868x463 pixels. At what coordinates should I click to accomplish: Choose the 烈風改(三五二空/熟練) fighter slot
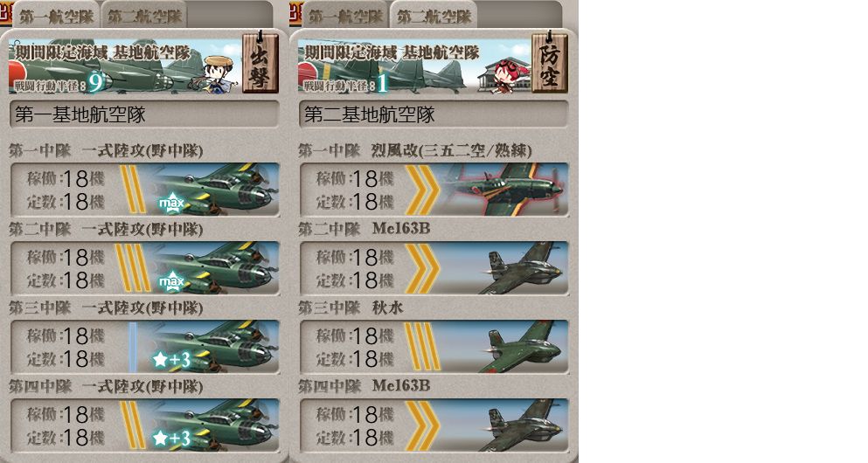(x=434, y=190)
